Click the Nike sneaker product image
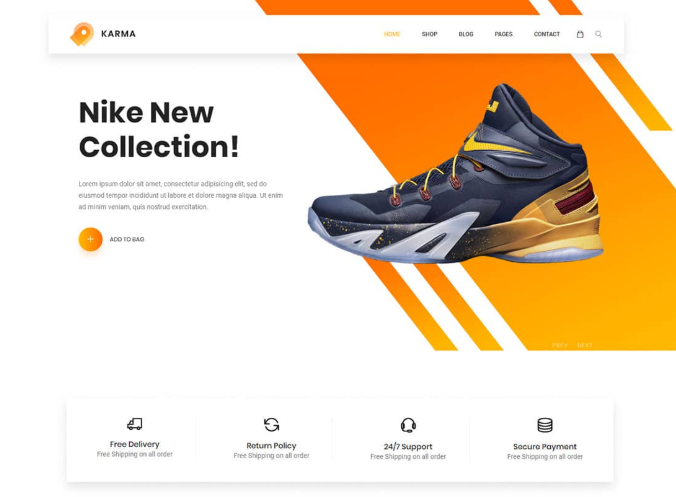Screen dimensions: 676x497 tap(456, 173)
